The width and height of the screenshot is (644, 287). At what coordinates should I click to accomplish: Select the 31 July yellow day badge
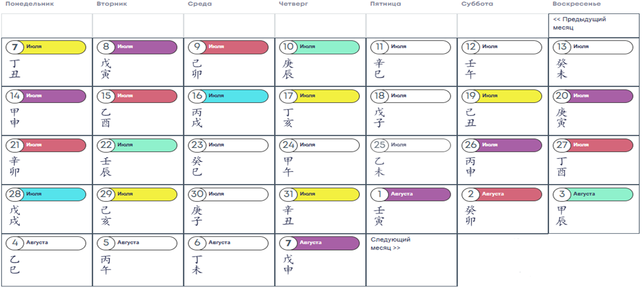[x=320, y=195]
